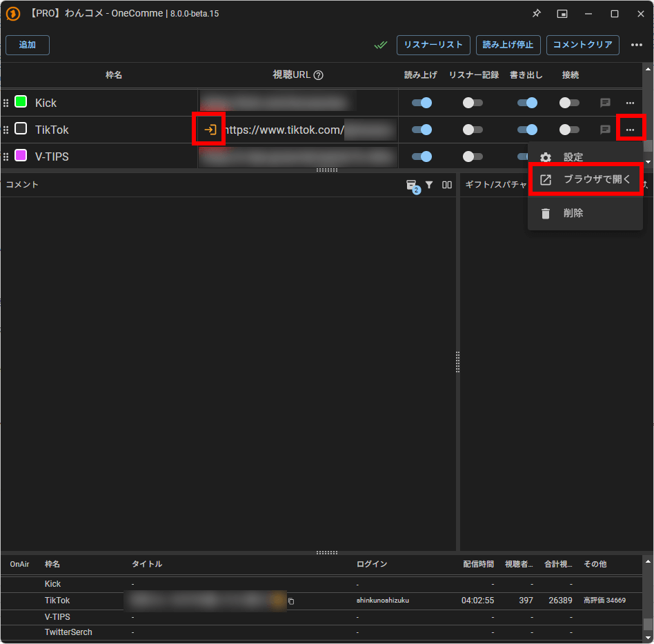Image resolution: width=654 pixels, height=644 pixels.
Task: Click the magenta V-TIPS color swatch
Action: point(21,155)
